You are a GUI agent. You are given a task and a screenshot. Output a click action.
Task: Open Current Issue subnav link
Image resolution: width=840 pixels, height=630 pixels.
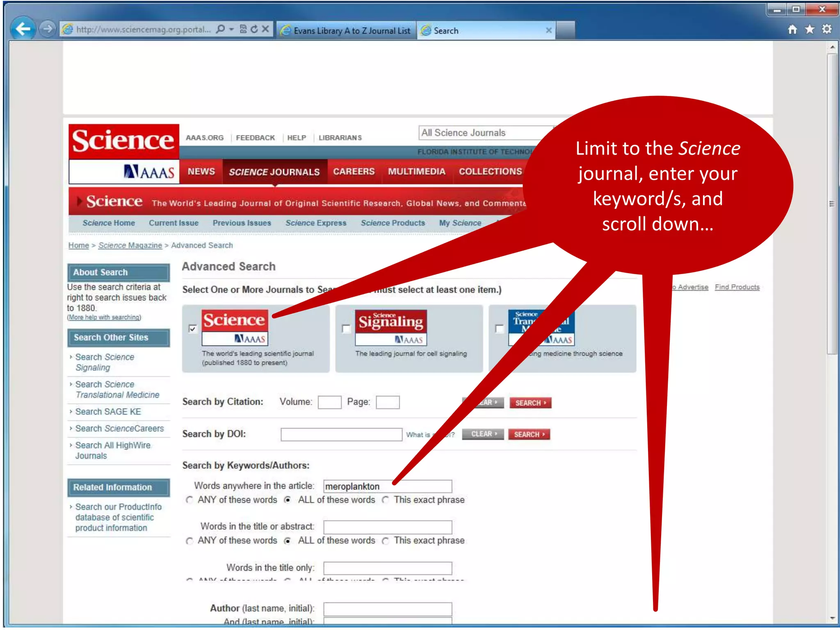click(173, 223)
